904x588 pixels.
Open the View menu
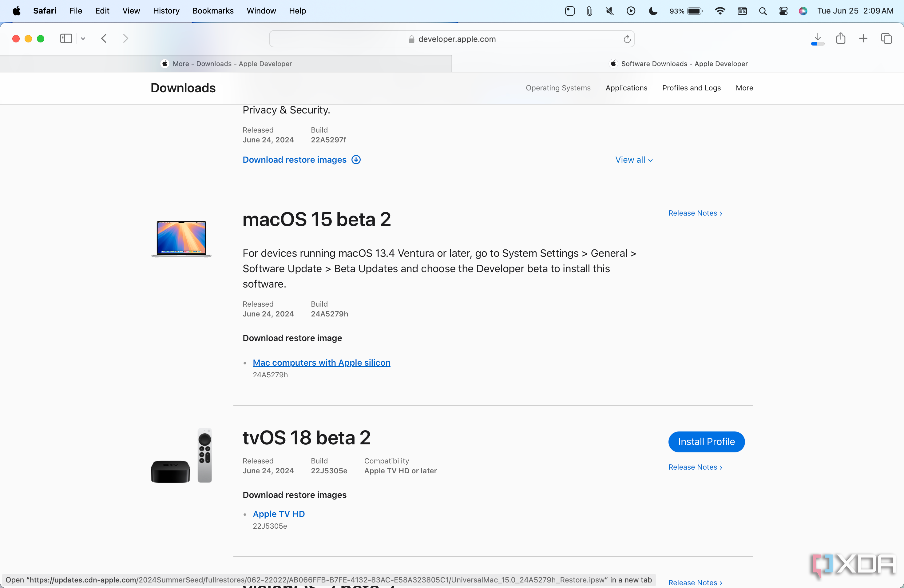click(x=131, y=11)
